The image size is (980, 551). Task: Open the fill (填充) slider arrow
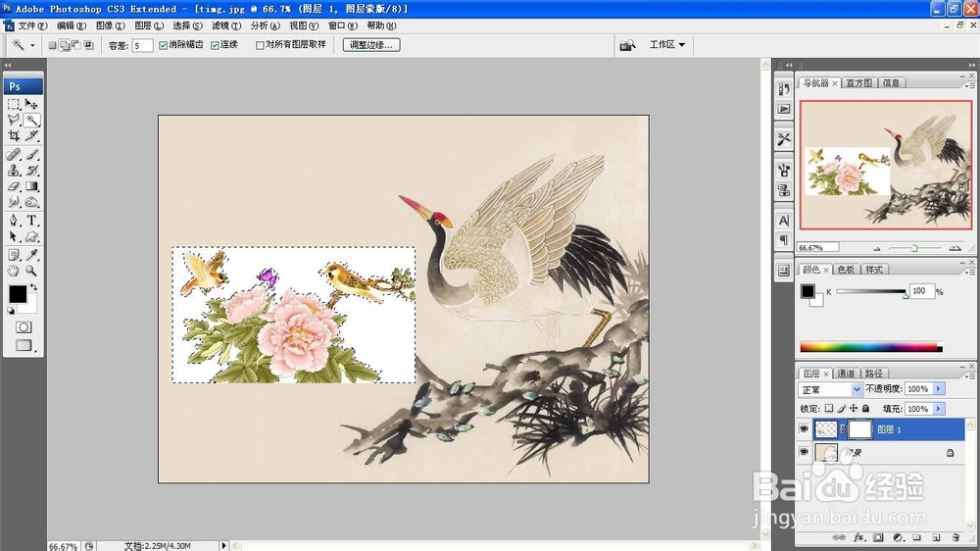click(938, 409)
